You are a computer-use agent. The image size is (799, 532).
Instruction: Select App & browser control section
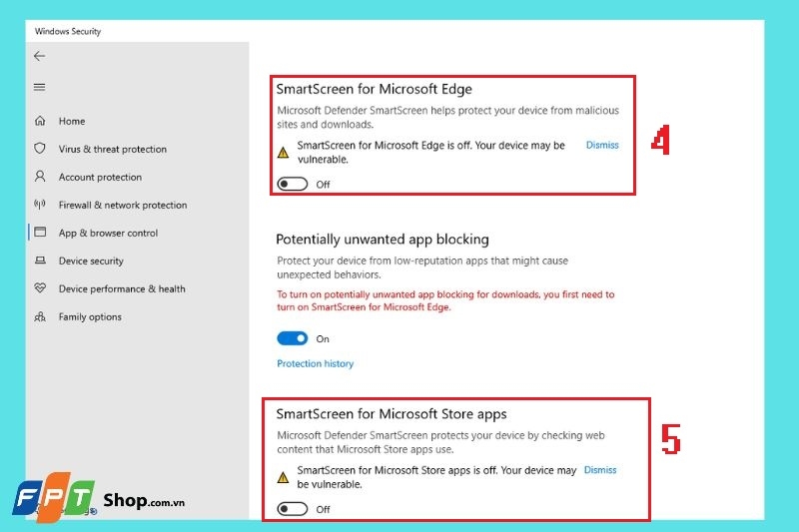(x=108, y=234)
